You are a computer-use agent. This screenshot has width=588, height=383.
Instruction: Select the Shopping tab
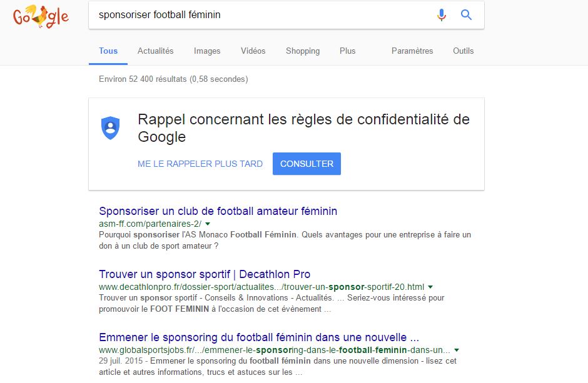pyautogui.click(x=303, y=51)
